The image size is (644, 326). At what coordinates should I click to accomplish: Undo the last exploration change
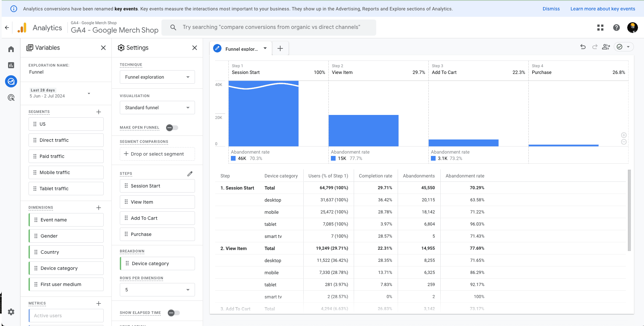[x=583, y=47]
